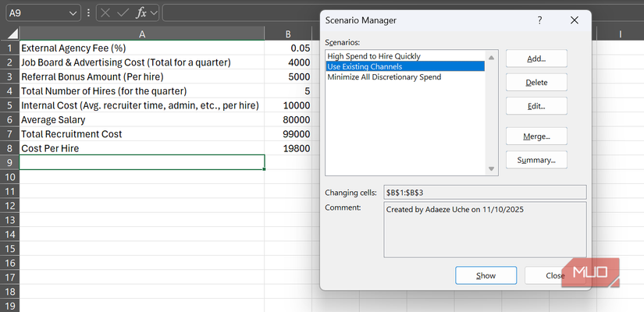
Task: Click the Edit... button
Action: pyautogui.click(x=536, y=106)
